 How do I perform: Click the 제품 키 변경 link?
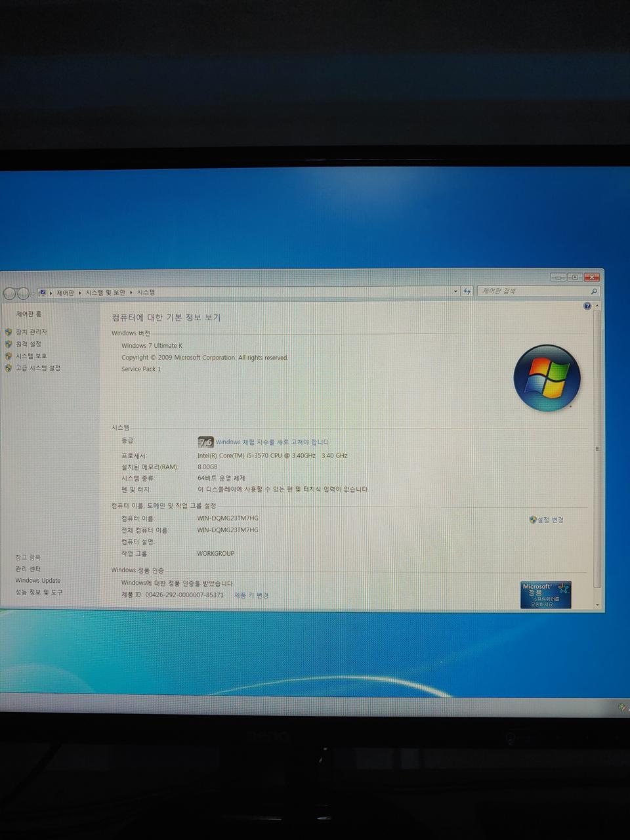pyautogui.click(x=250, y=595)
